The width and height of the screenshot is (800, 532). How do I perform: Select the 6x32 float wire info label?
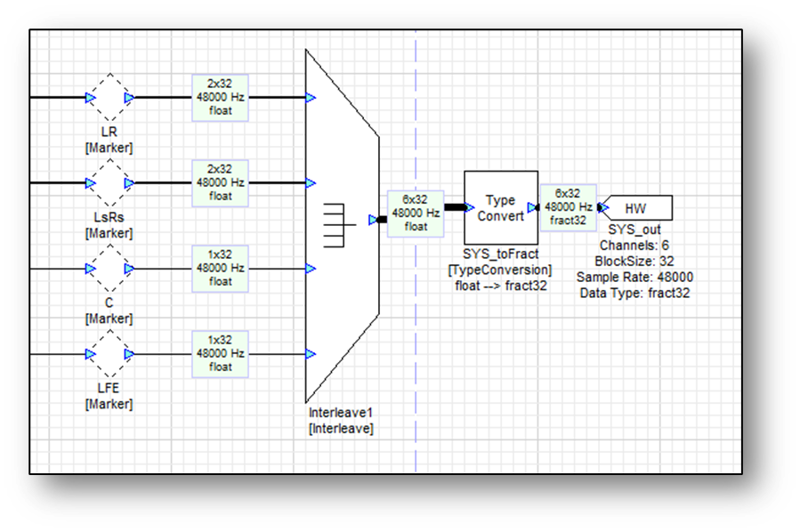tap(416, 214)
